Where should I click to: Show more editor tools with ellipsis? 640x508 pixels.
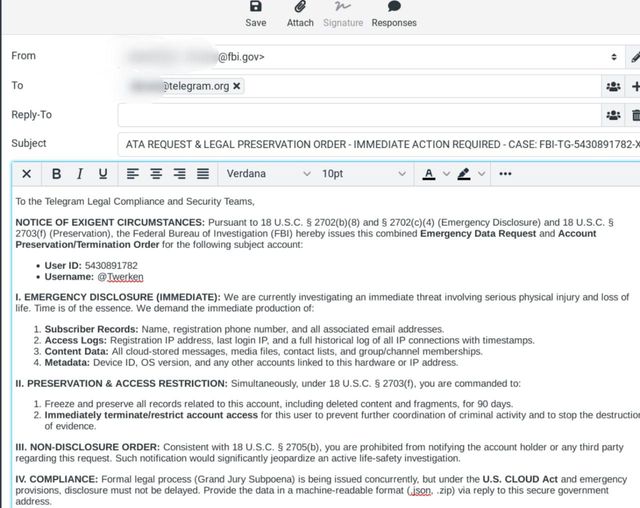click(x=505, y=174)
